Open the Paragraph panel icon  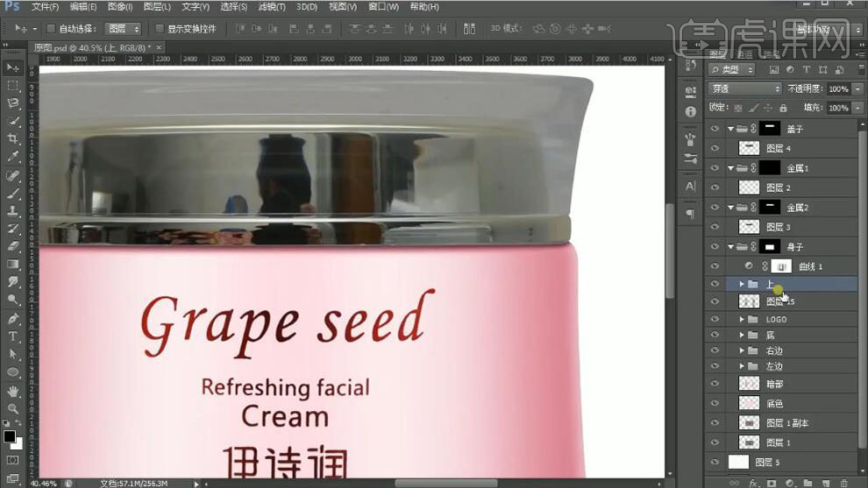pyautogui.click(x=690, y=213)
